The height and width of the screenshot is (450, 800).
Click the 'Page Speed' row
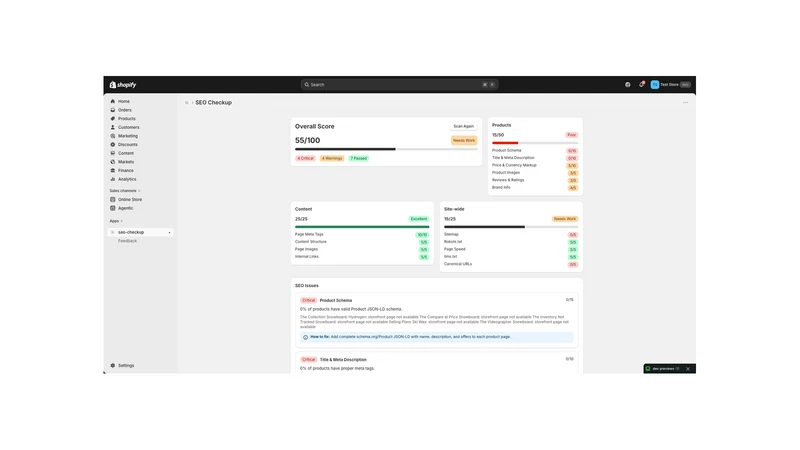tap(511, 249)
